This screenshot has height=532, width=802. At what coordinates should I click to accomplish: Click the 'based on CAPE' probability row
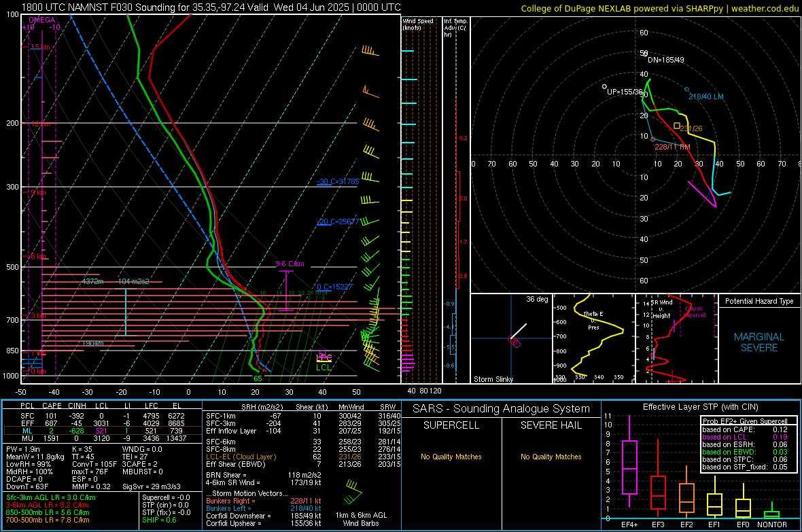(x=744, y=429)
